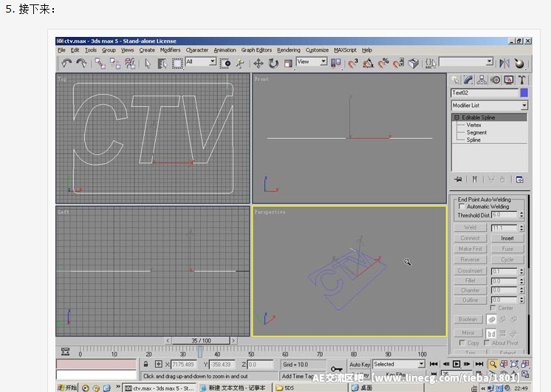Click Use Pivot Point Center icon
This screenshot has height=392, width=551.
click(336, 63)
